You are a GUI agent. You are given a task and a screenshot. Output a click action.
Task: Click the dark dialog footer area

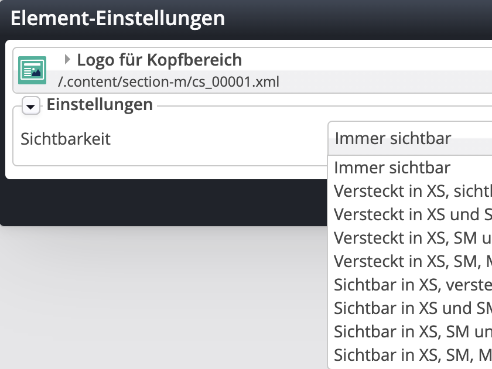pyautogui.click(x=163, y=202)
